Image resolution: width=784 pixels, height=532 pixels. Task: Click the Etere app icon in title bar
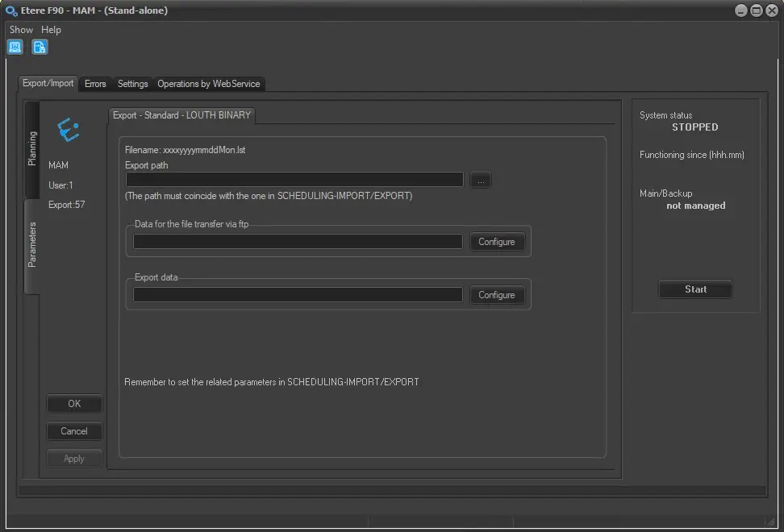coord(11,10)
